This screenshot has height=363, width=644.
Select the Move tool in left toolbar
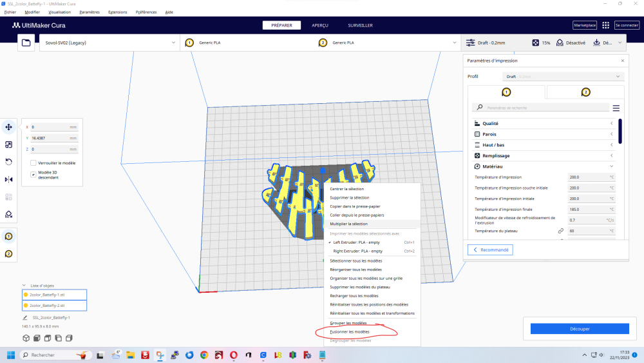(x=8, y=127)
